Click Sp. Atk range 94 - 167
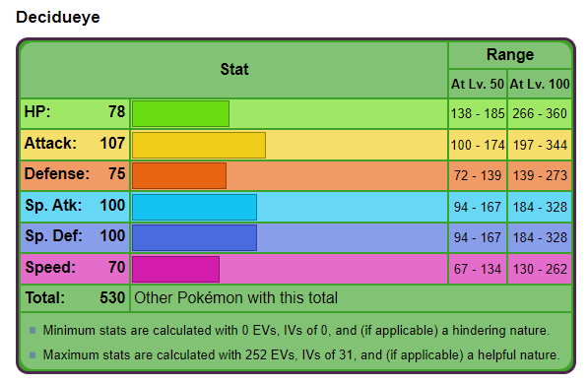 click(478, 207)
